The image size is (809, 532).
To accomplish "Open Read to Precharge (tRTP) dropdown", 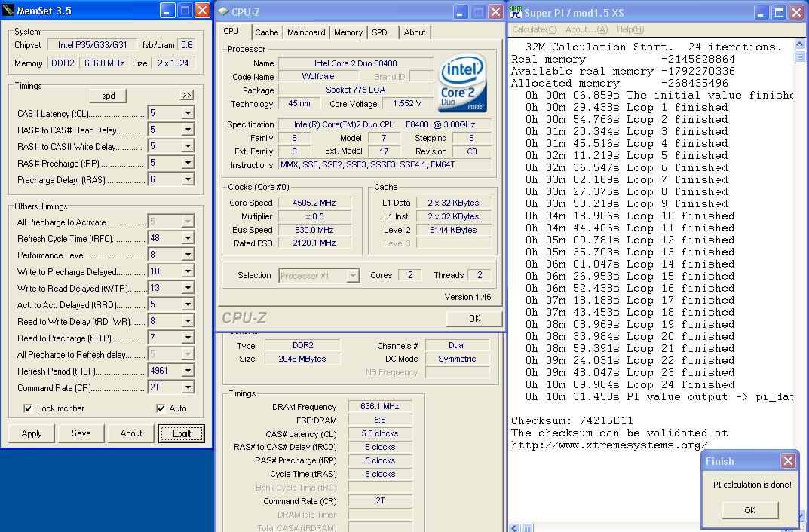I will 188,338.
